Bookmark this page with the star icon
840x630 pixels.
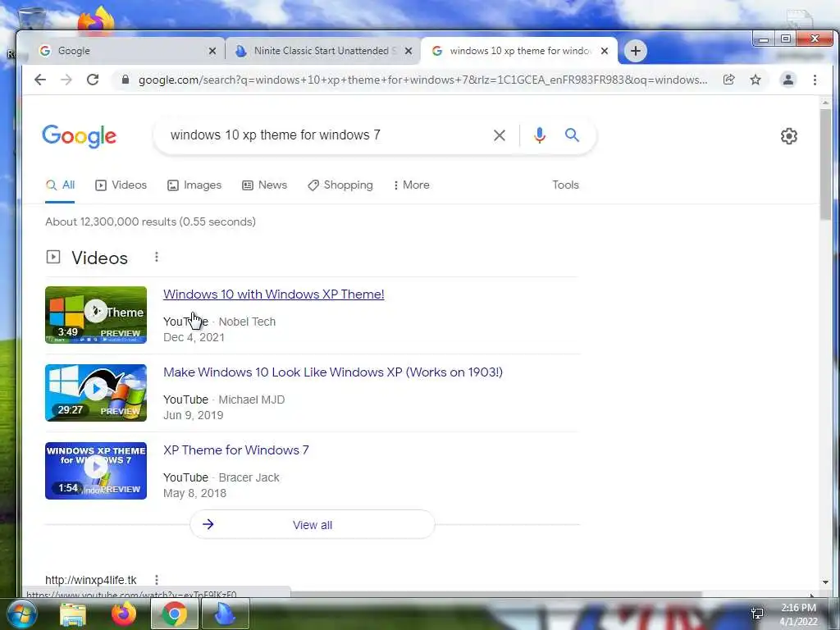click(756, 80)
